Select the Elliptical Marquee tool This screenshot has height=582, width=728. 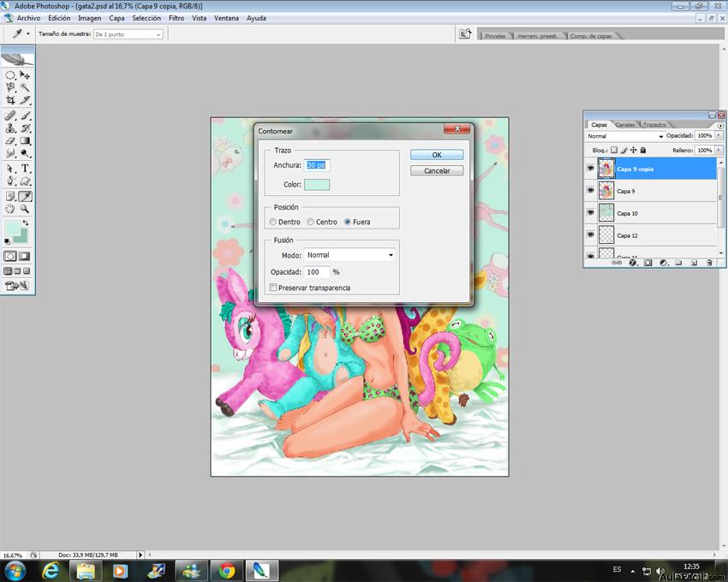coord(10,75)
